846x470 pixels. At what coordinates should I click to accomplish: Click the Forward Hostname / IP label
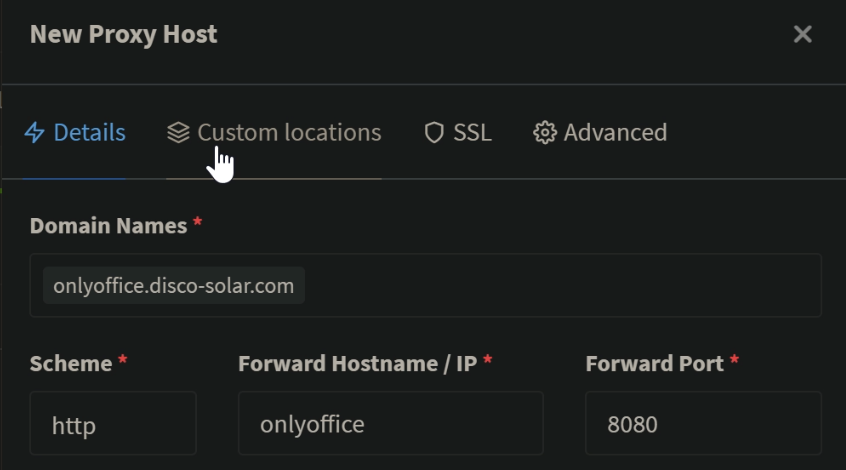358,364
